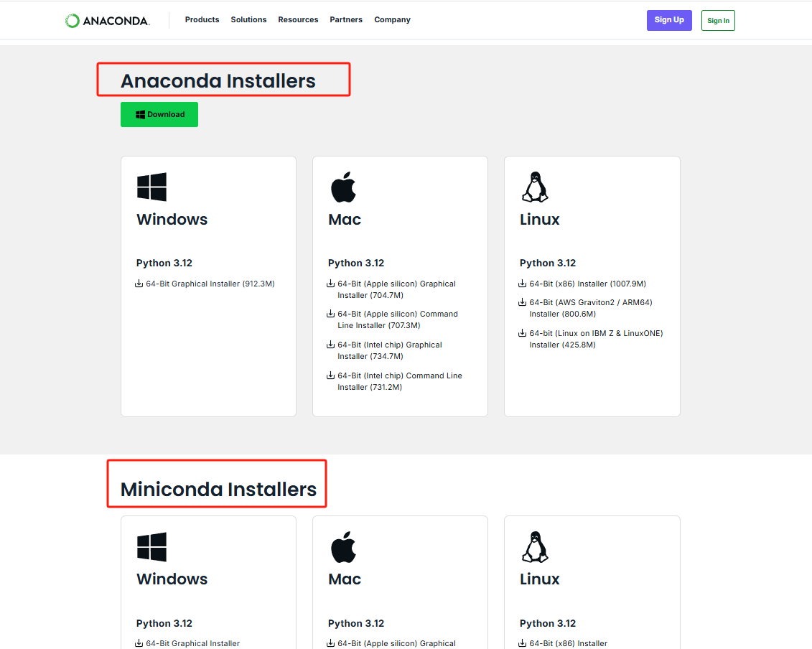The width and height of the screenshot is (812, 649).
Task: Click download icon beside 707.3M Mac installer
Action: [x=330, y=313]
